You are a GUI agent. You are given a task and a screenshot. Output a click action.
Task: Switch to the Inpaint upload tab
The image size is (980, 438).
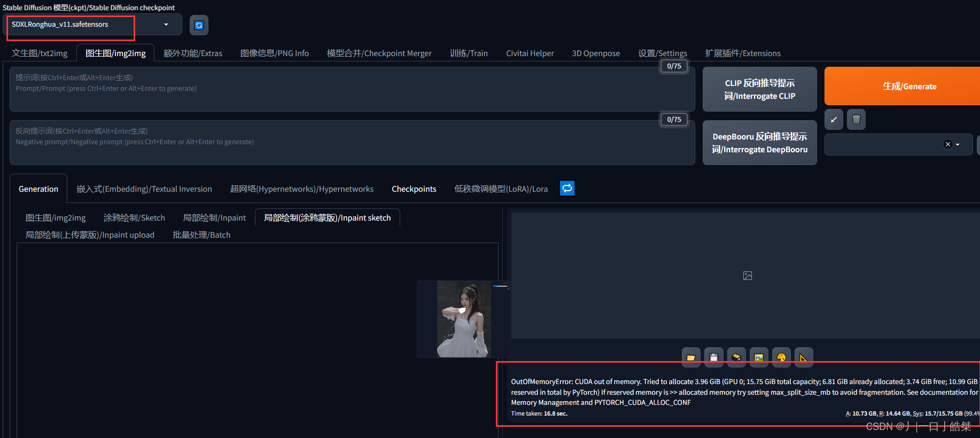[90, 235]
